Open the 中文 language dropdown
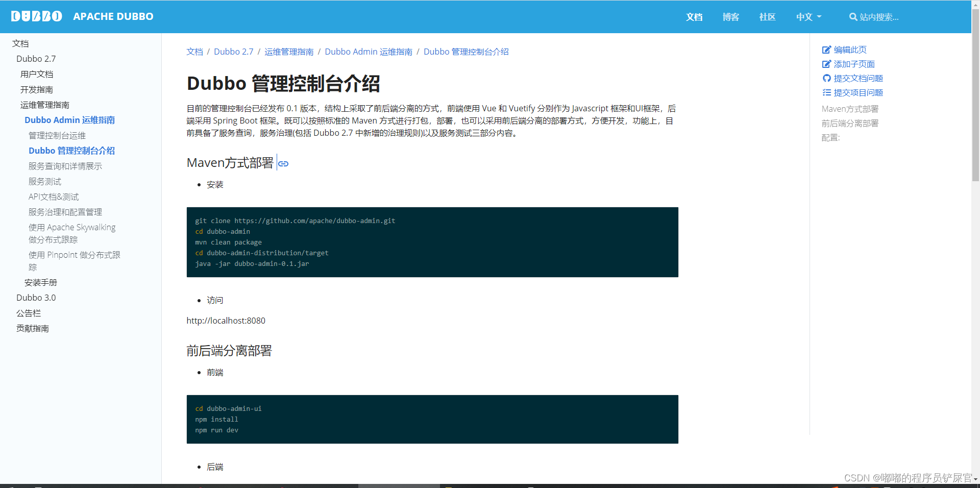Image resolution: width=980 pixels, height=488 pixels. (x=808, y=17)
